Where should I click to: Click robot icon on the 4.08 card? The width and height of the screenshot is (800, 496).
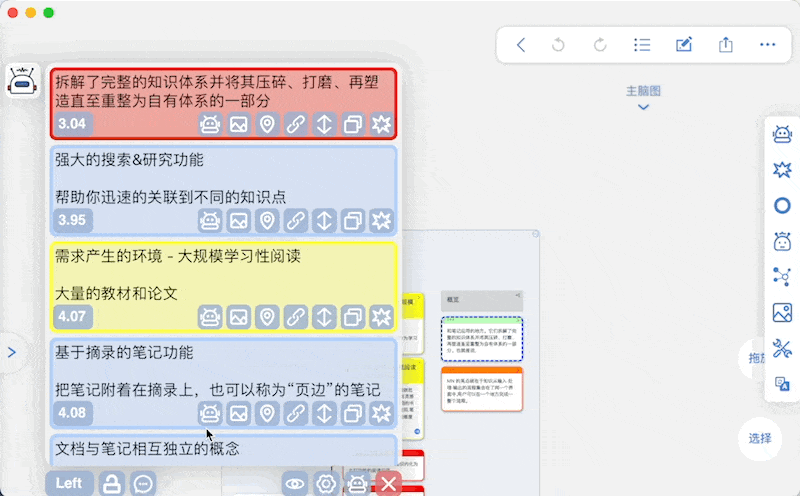pyautogui.click(x=210, y=413)
